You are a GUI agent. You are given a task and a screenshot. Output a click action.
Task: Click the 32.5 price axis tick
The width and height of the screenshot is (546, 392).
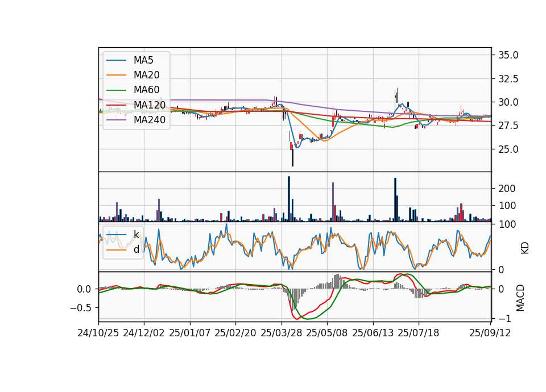508,79
